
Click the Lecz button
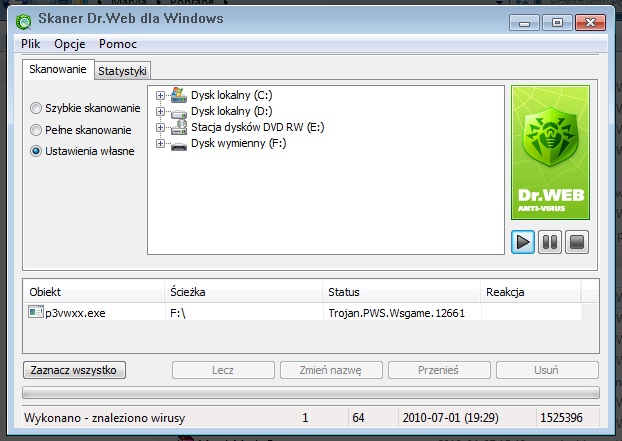click(223, 370)
